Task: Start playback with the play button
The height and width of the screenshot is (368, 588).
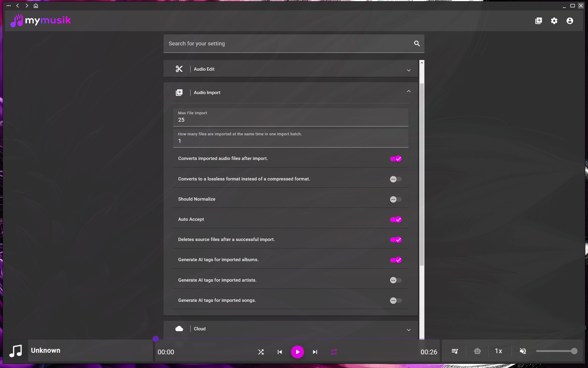Action: [x=297, y=352]
